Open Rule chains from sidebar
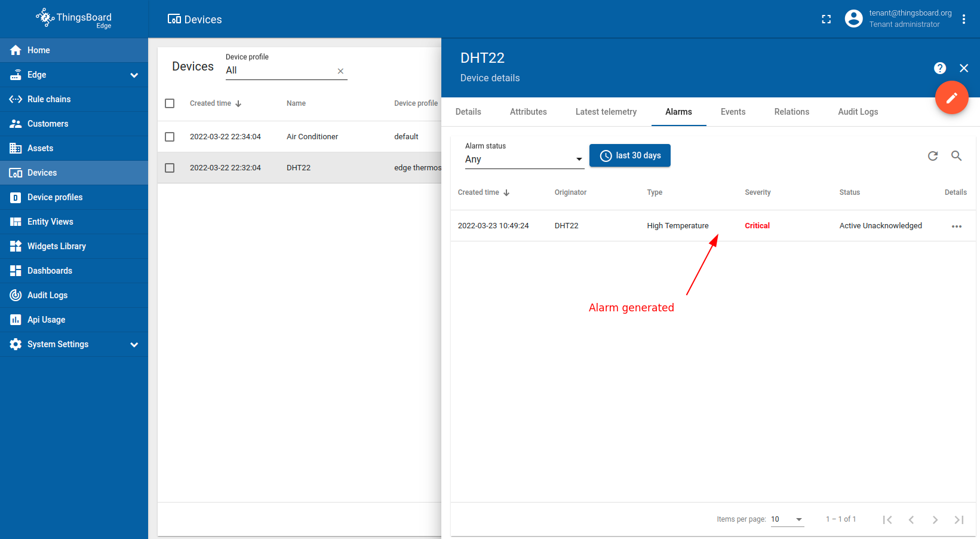 coord(74,99)
